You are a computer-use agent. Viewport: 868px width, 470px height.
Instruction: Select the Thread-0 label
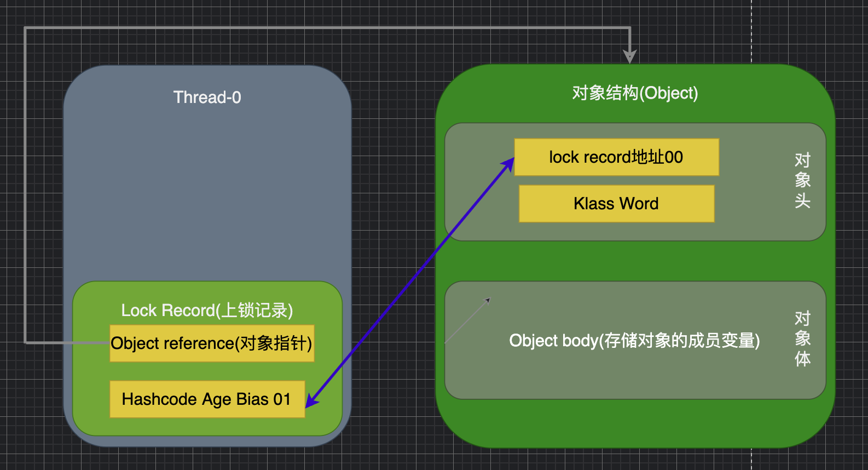tap(207, 98)
